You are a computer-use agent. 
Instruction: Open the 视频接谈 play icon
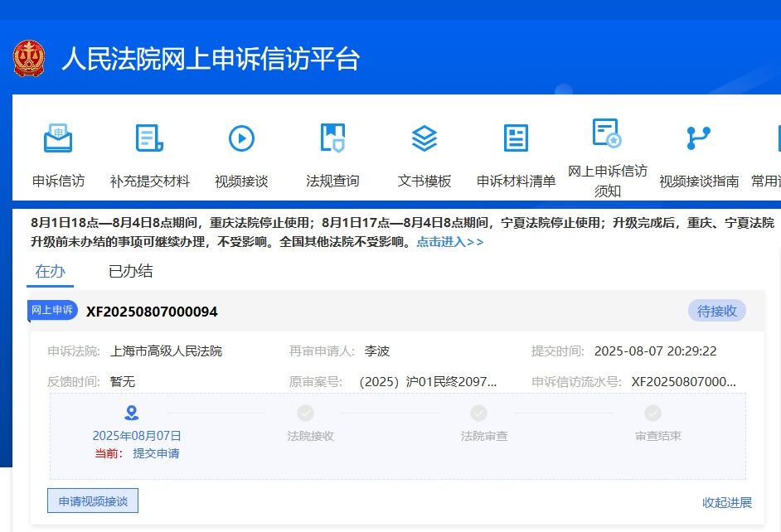(x=241, y=138)
